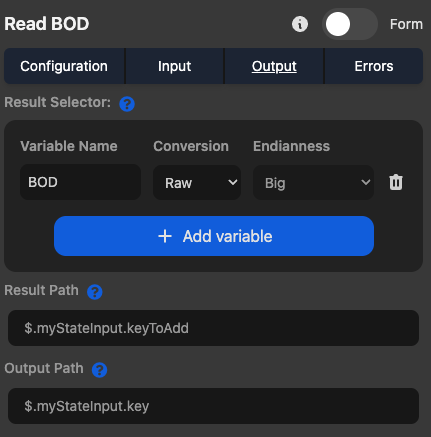Screen dimensions: 431x437
Task: Click the chevron arrow in Big dropdown
Action: point(366,182)
